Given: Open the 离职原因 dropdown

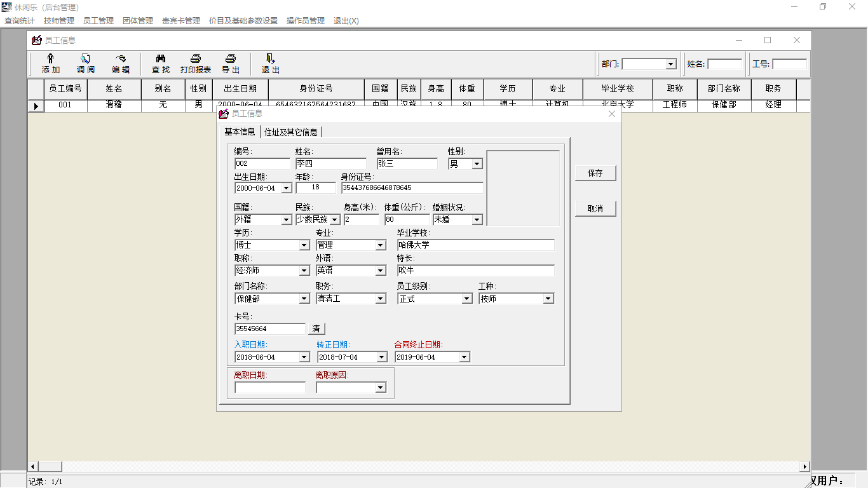Looking at the screenshot, I should pos(381,388).
